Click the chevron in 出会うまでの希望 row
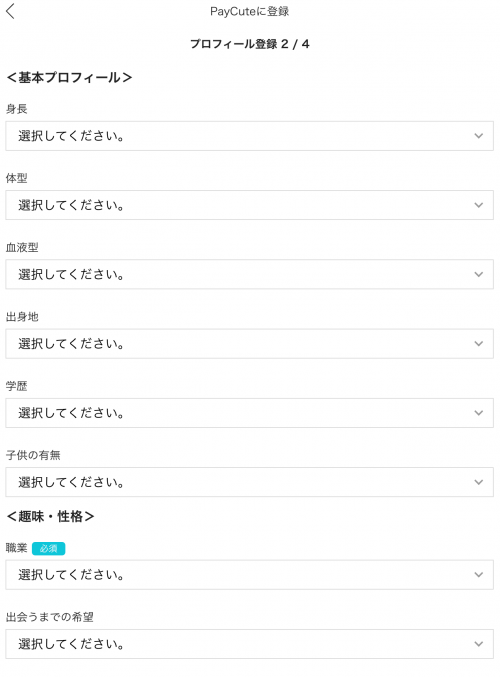 pyautogui.click(x=478, y=644)
